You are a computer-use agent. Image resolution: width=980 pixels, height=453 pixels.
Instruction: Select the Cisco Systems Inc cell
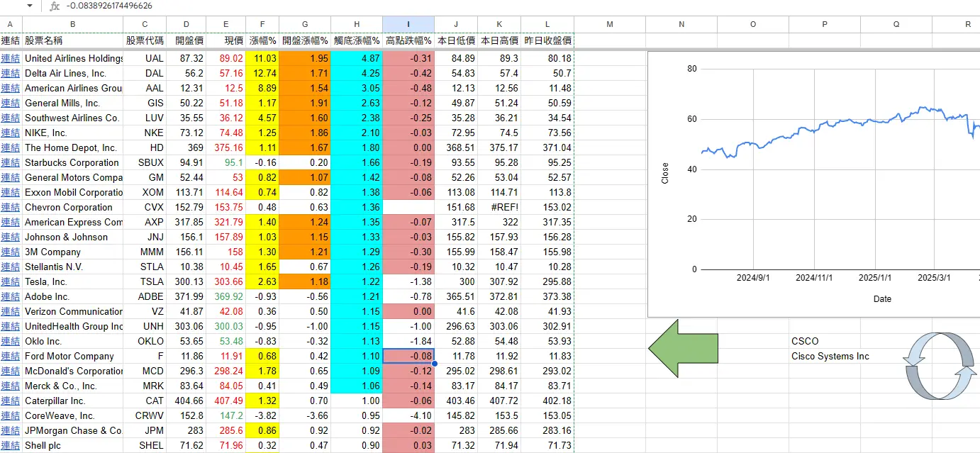pos(825,356)
